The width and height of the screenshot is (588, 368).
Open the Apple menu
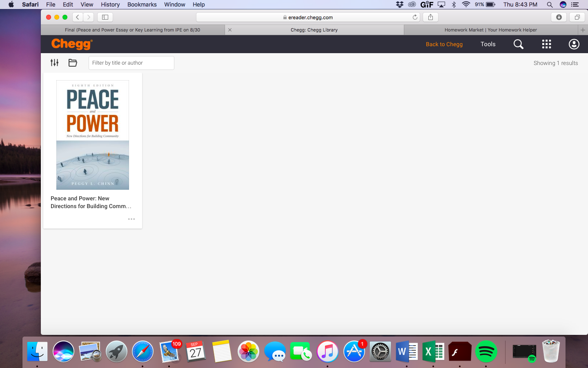pos(11,4)
